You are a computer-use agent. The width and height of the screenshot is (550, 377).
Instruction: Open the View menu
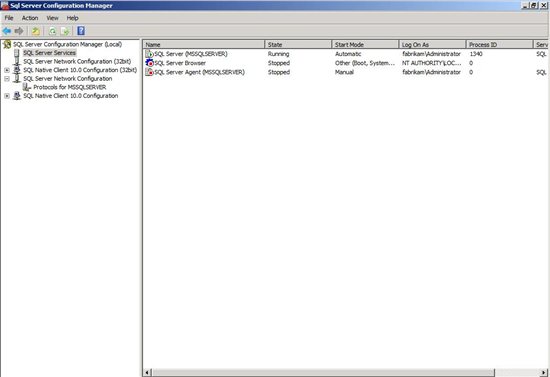pos(53,18)
